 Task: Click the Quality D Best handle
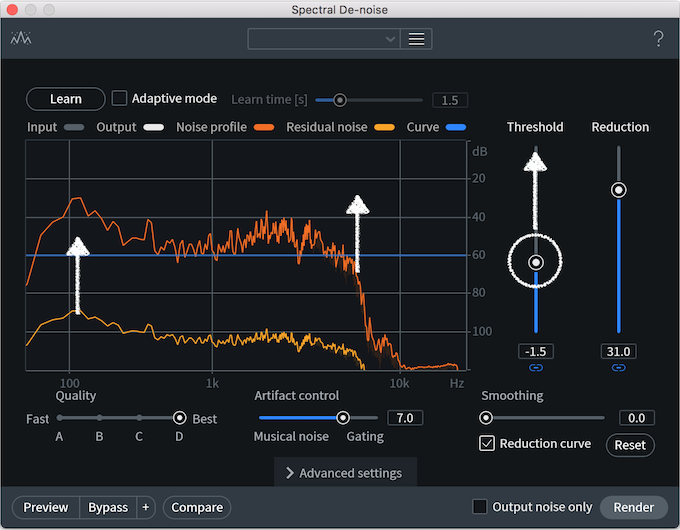(x=180, y=418)
